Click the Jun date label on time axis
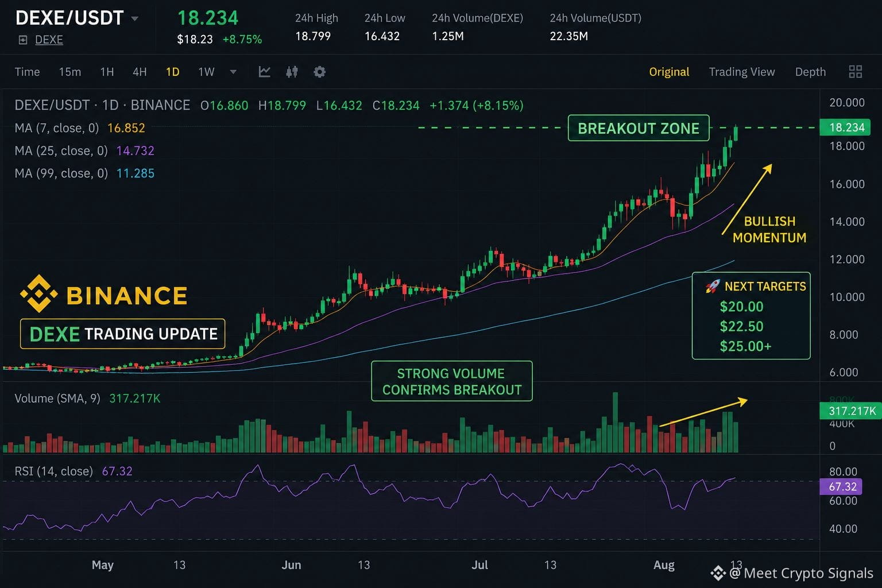Image resolution: width=882 pixels, height=588 pixels. tap(291, 564)
